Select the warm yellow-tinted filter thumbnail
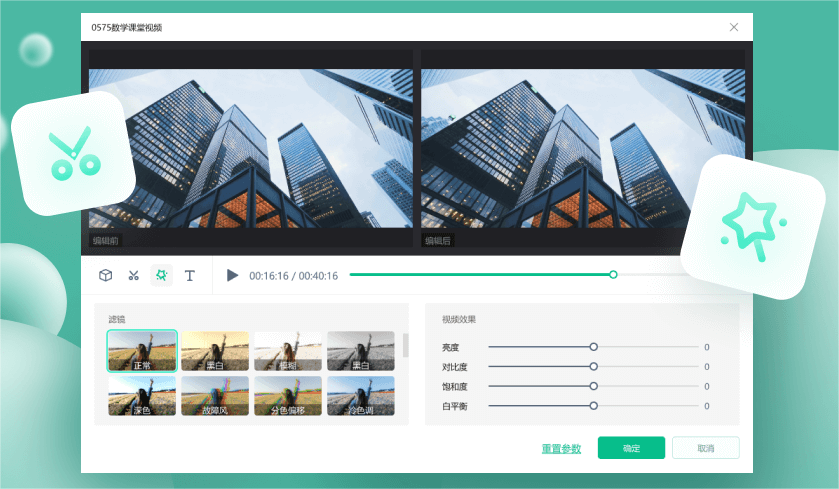839x489 pixels. [215, 351]
